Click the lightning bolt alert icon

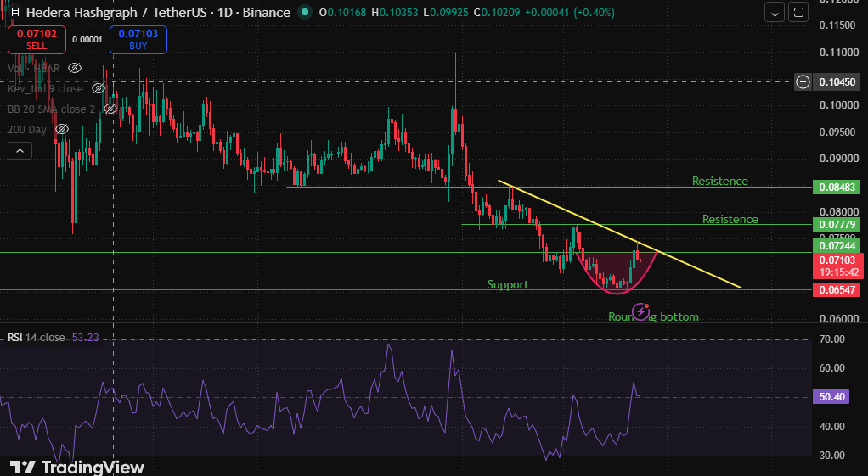click(x=640, y=311)
